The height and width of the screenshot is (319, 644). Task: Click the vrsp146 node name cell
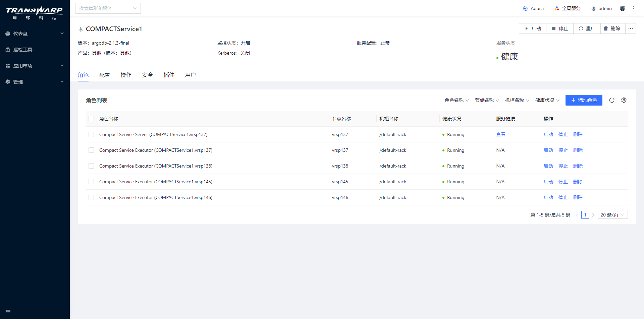[x=340, y=197]
